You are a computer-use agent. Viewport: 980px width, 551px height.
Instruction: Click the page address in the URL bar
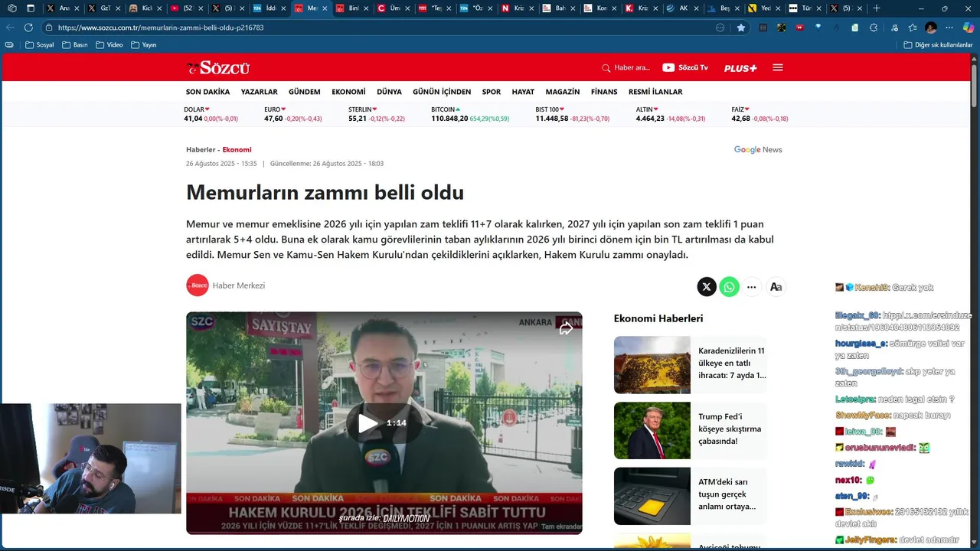pos(161,28)
